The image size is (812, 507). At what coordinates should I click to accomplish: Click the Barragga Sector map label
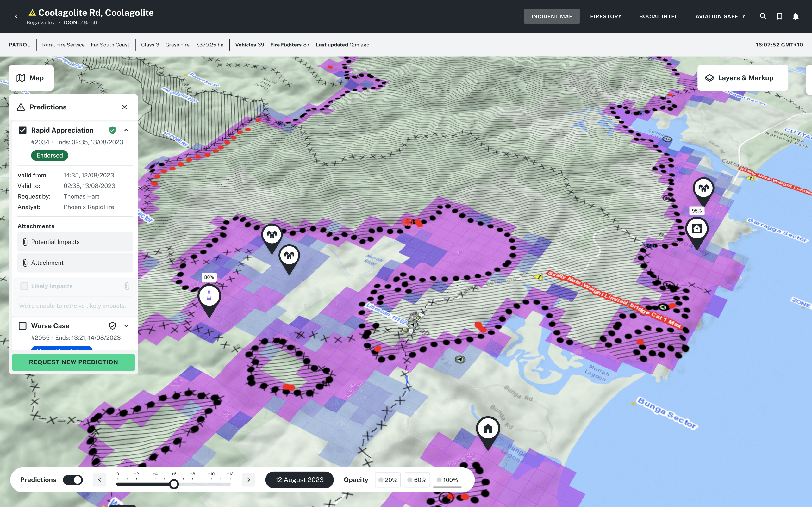[778, 230]
